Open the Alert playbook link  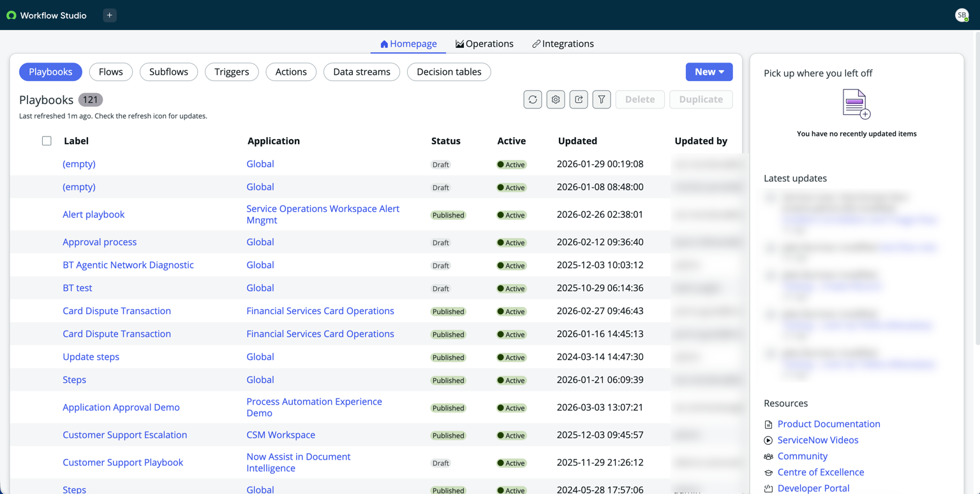tap(94, 214)
